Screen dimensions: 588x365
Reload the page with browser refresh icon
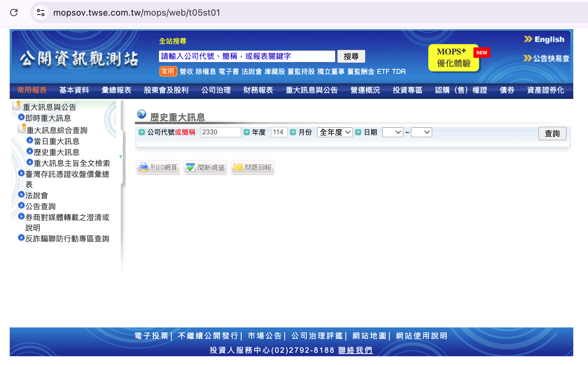(14, 13)
